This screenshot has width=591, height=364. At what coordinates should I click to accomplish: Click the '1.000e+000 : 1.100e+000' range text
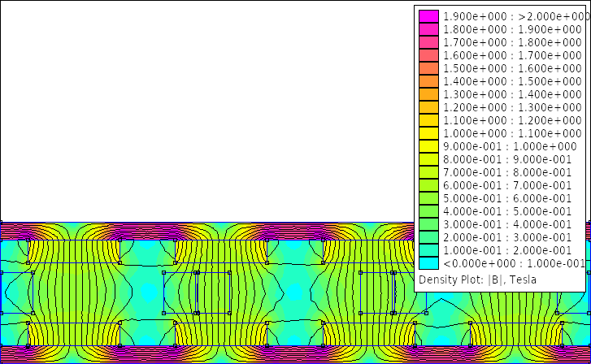click(x=512, y=133)
